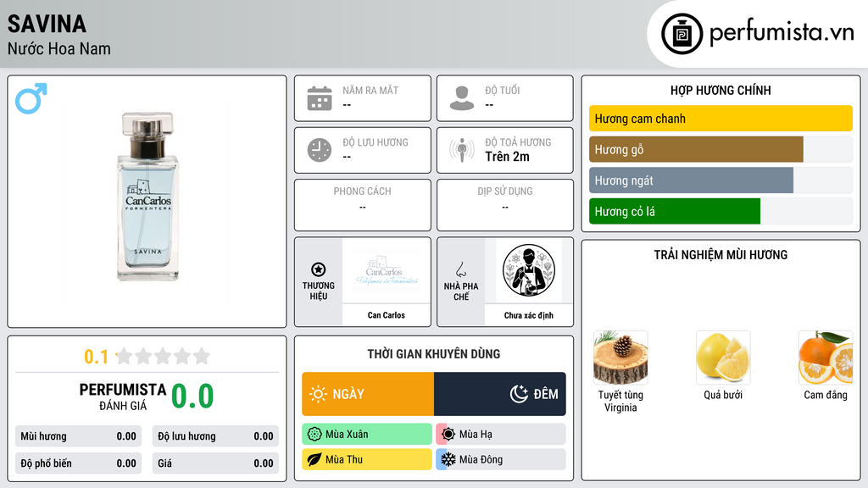Click the male gender symbol icon

point(31,98)
